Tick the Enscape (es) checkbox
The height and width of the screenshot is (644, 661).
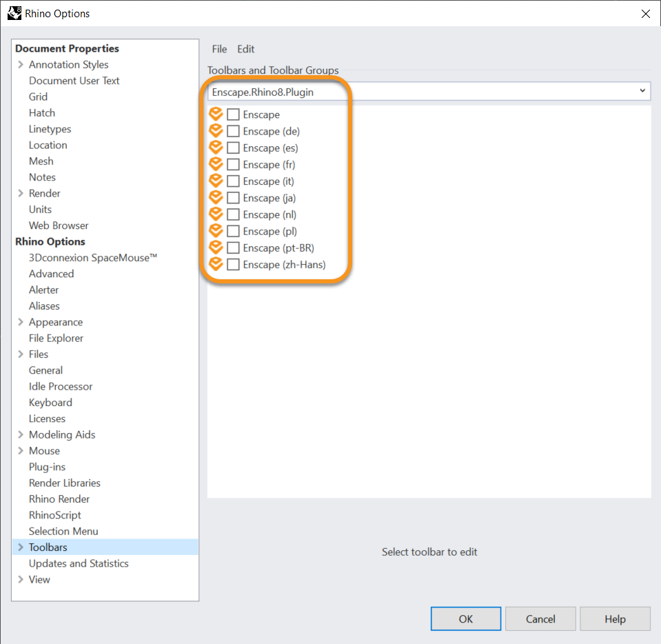coord(233,148)
